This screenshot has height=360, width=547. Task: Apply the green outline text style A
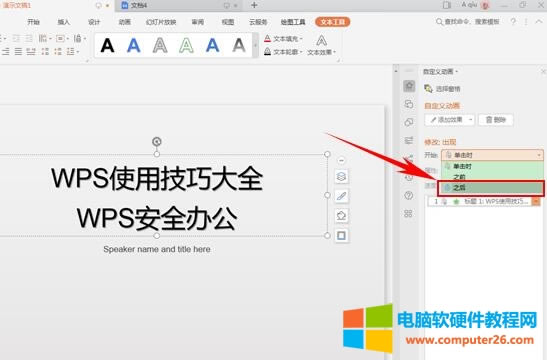point(186,45)
